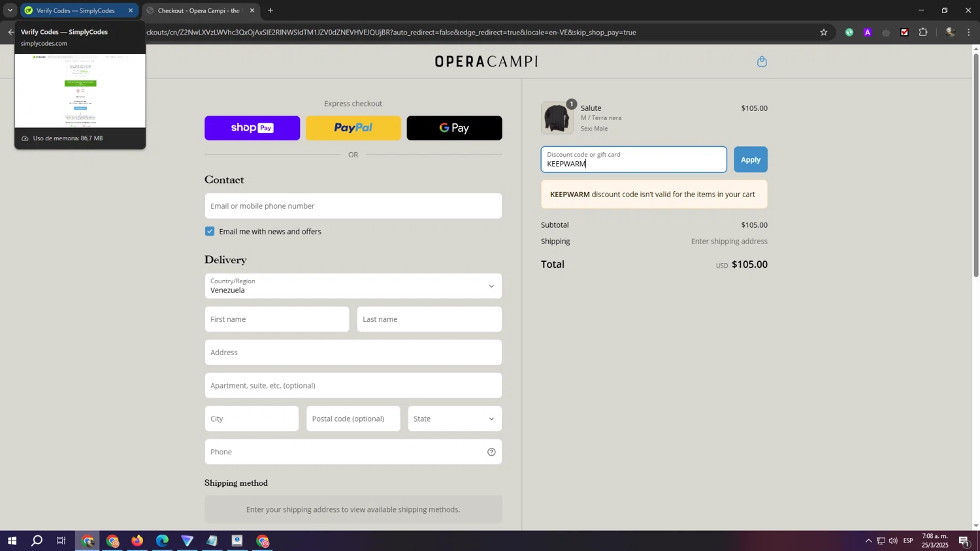Click the greyed-out robot extension icon
This screenshot has height=551, width=980.
tap(886, 32)
